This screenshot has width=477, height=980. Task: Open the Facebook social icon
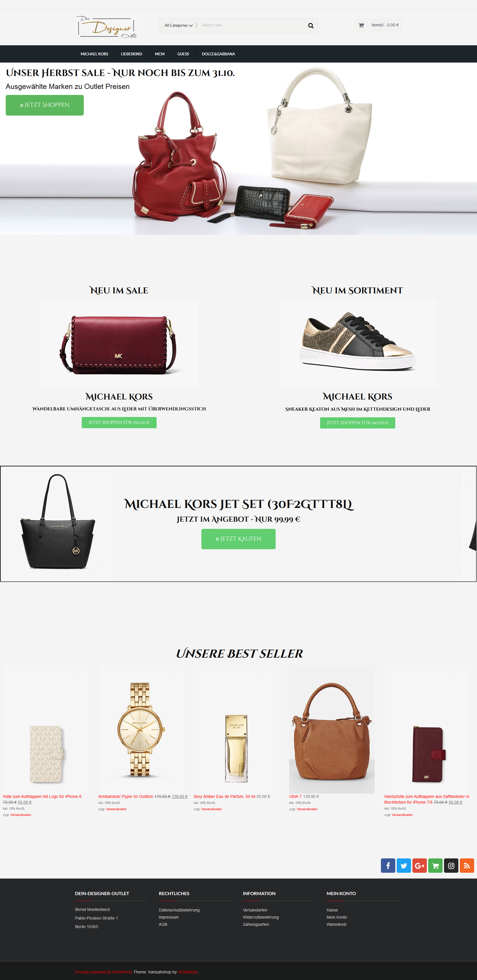tap(388, 866)
